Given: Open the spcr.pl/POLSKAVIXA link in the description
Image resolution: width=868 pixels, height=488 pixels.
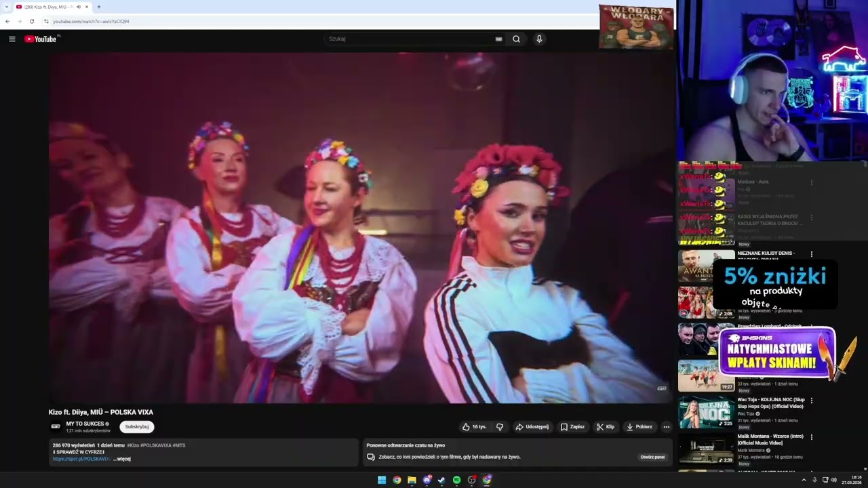Looking at the screenshot, I should click(81, 459).
